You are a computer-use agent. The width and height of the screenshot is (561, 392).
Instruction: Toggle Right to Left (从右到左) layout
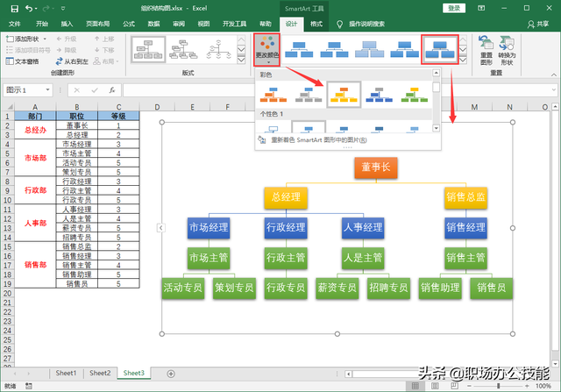[72, 61]
